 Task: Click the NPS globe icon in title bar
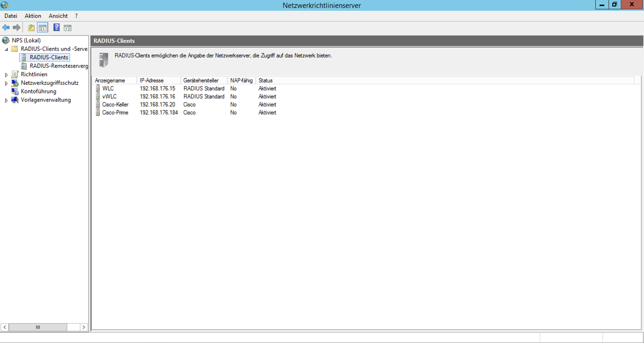(x=4, y=5)
